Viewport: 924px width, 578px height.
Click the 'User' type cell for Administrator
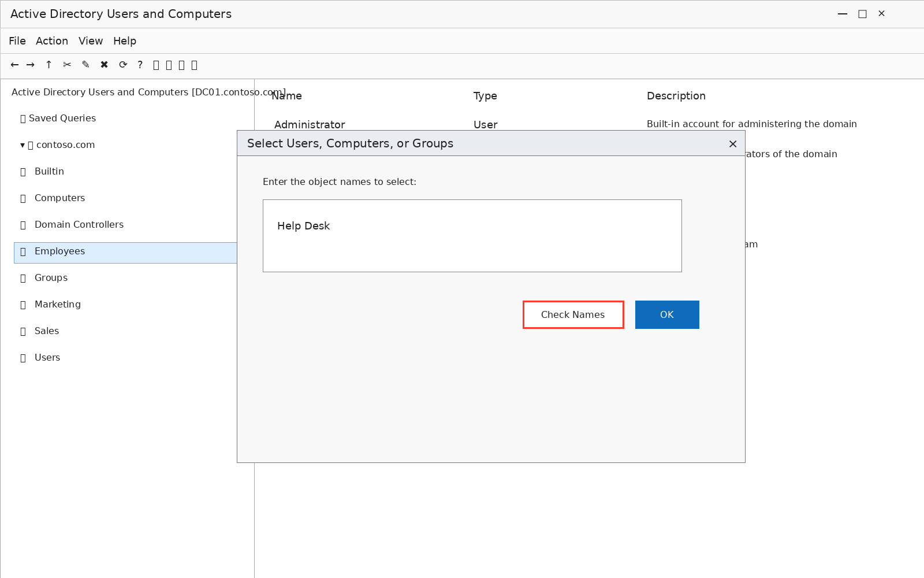coord(486,125)
